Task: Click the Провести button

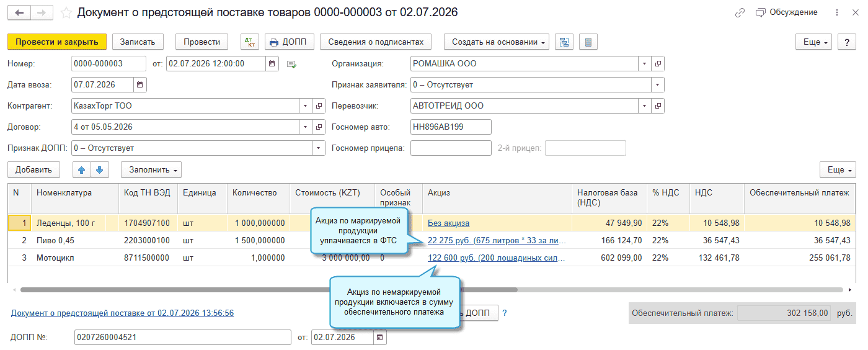Action: (x=202, y=42)
